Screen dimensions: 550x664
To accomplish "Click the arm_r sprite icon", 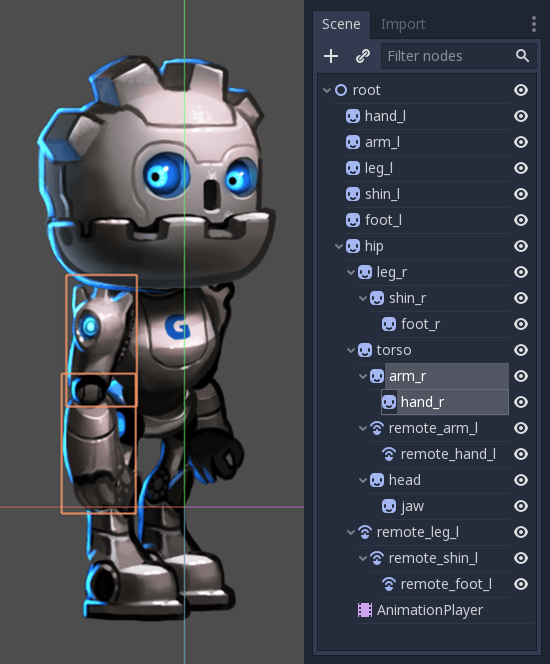I will [x=377, y=376].
